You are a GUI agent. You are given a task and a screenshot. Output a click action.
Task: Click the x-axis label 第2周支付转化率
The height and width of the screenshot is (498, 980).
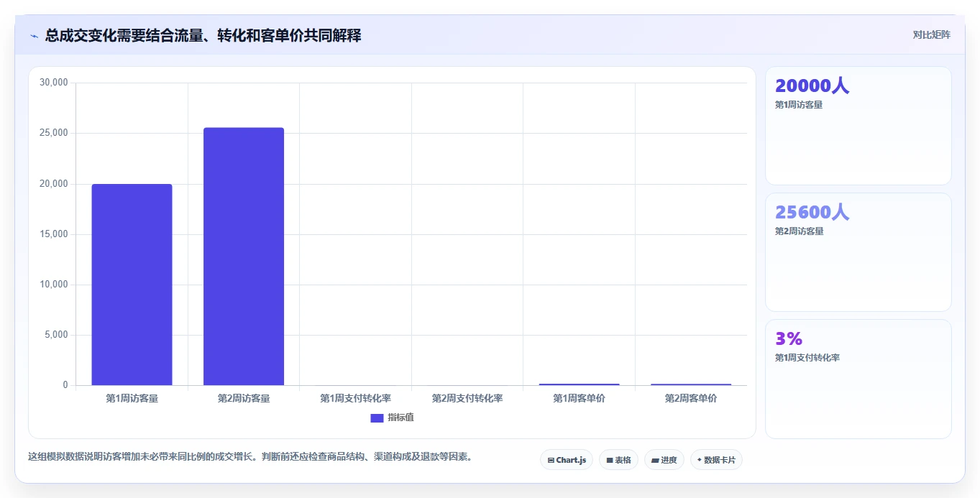(x=467, y=398)
